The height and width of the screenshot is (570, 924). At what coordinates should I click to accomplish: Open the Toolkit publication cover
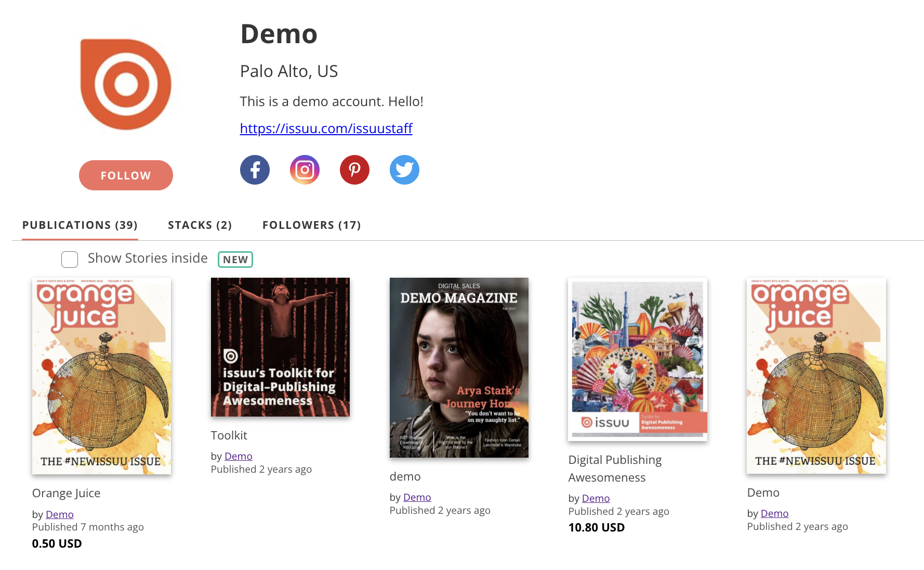[280, 347]
